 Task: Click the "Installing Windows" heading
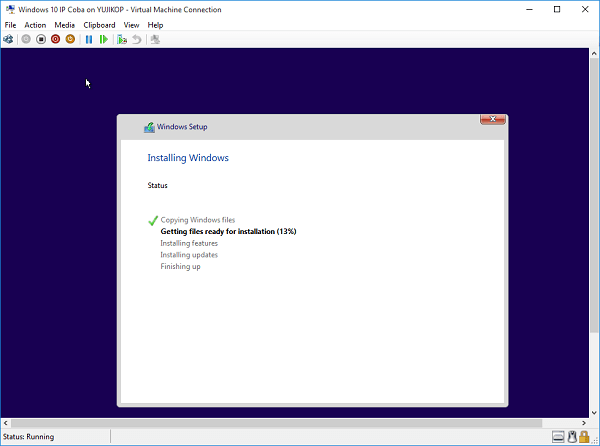pos(188,158)
